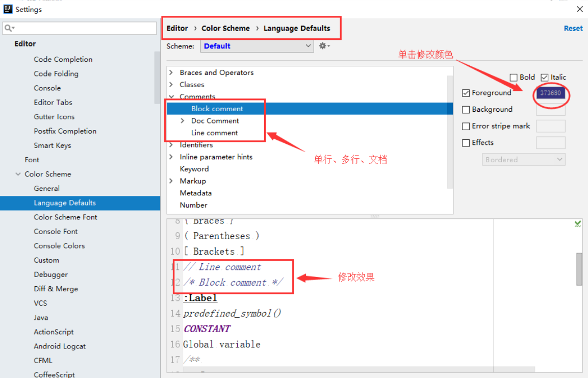Open the Scheme dropdown

[257, 46]
